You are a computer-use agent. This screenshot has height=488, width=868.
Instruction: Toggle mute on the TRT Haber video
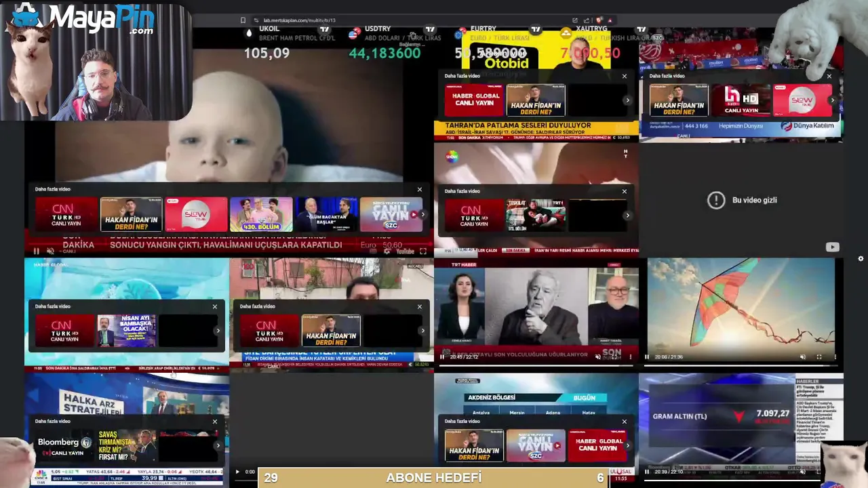pyautogui.click(x=597, y=357)
